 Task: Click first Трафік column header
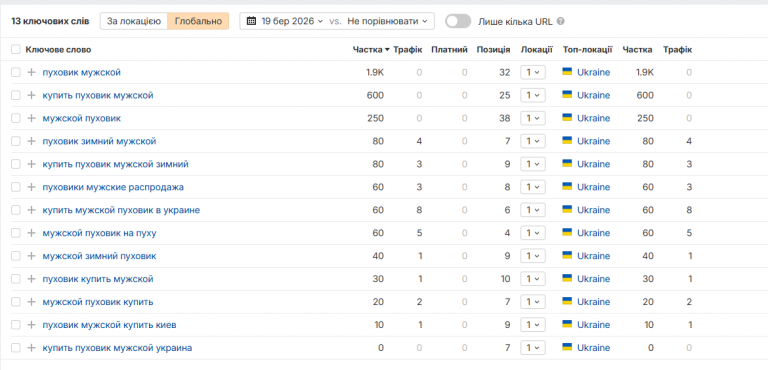(x=408, y=49)
